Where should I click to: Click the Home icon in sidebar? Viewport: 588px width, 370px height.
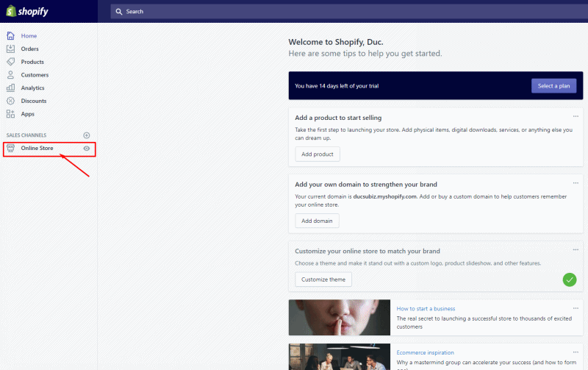coord(10,36)
